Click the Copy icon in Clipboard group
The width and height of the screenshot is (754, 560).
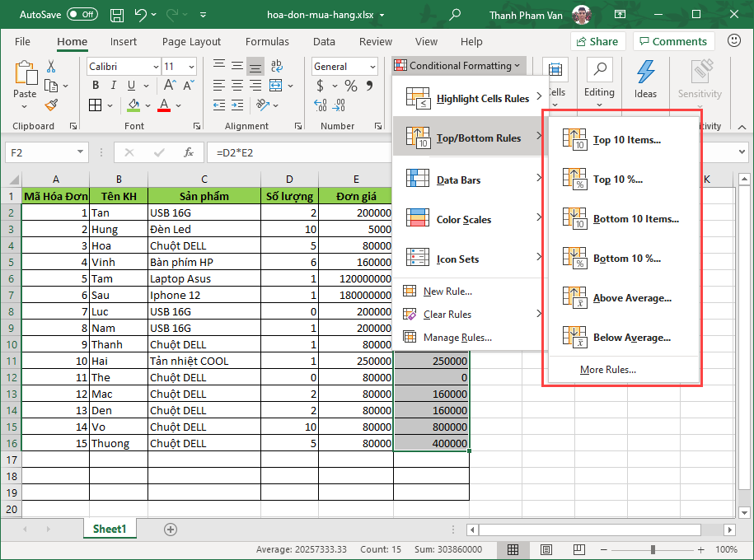coord(51,86)
